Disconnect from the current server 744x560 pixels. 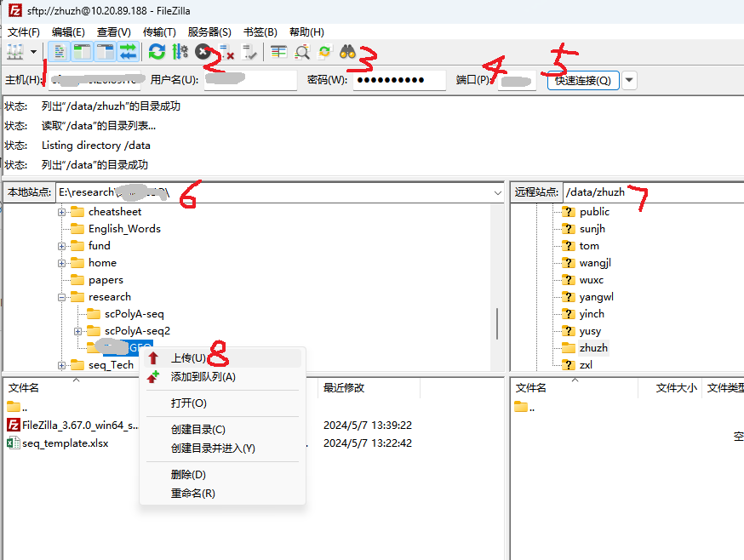point(226,52)
